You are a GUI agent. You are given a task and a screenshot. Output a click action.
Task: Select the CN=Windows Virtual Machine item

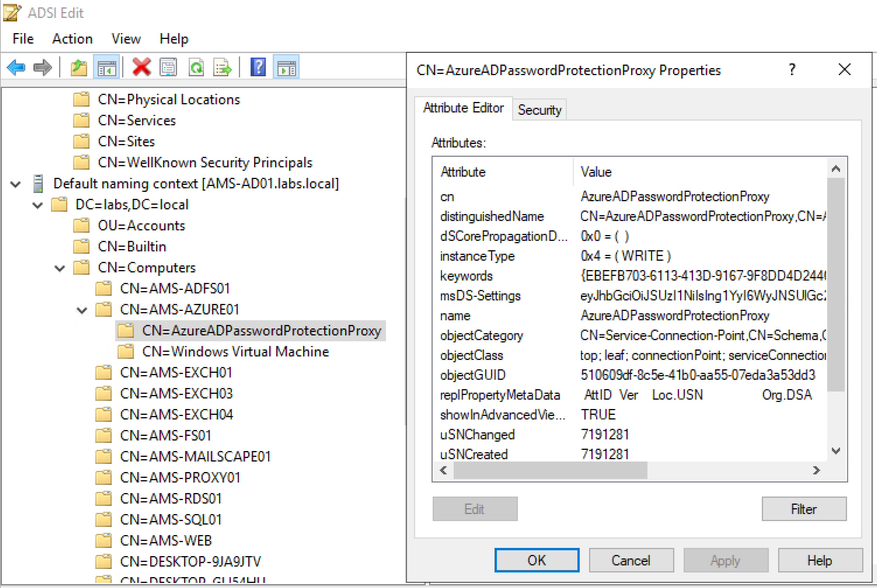click(x=235, y=351)
